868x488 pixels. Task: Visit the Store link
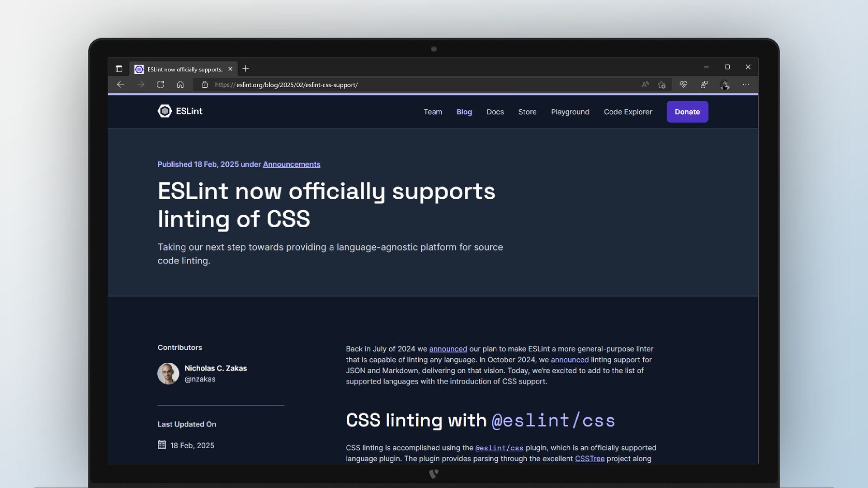[527, 112]
